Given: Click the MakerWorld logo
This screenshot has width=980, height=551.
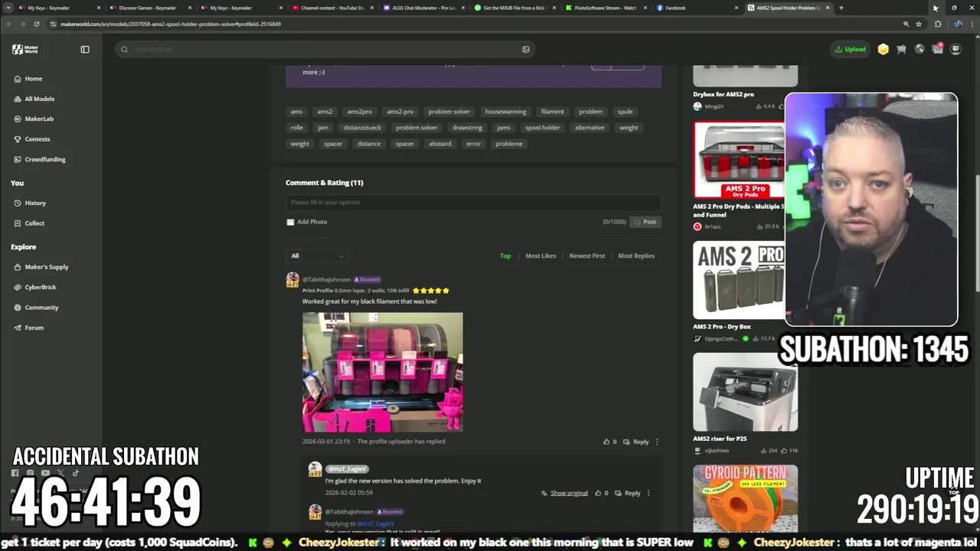Looking at the screenshot, I should 25,49.
